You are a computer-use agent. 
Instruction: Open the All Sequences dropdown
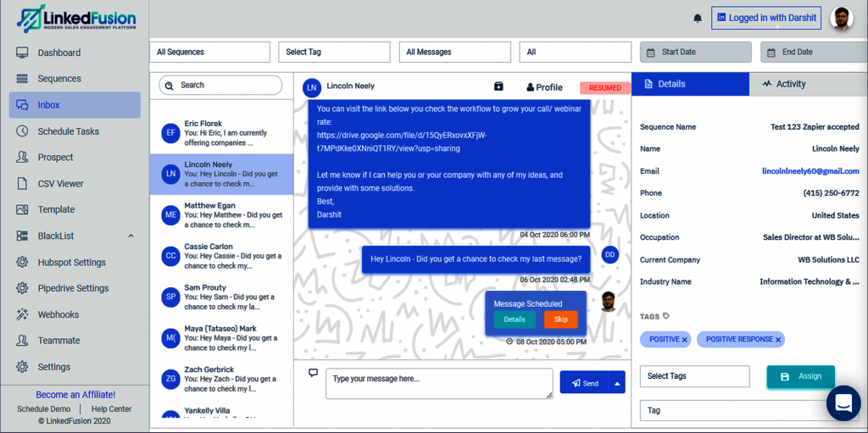[210, 52]
